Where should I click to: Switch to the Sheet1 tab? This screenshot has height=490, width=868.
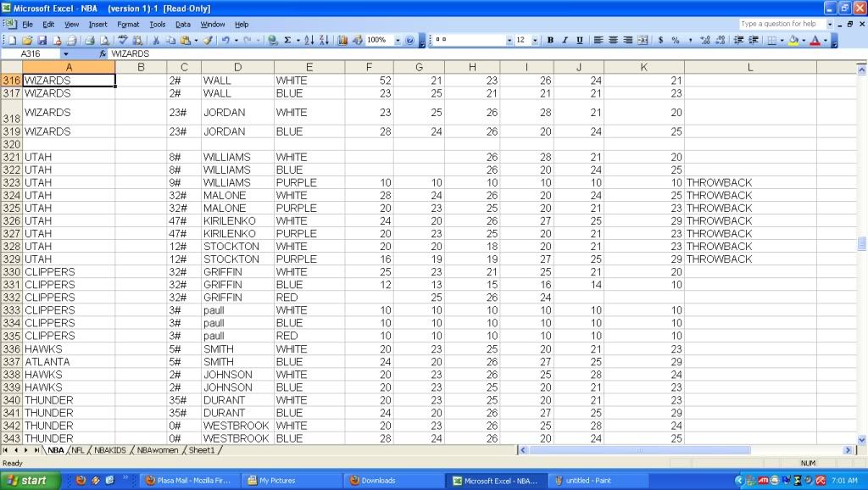202,450
